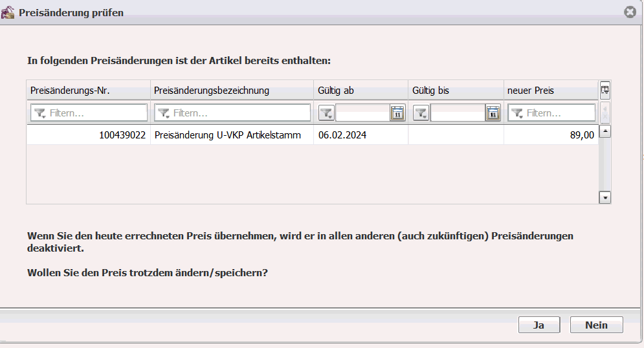Select row 100439022 Preisänderung U-VKP Artikelstamm
644x348 pixels.
point(313,135)
